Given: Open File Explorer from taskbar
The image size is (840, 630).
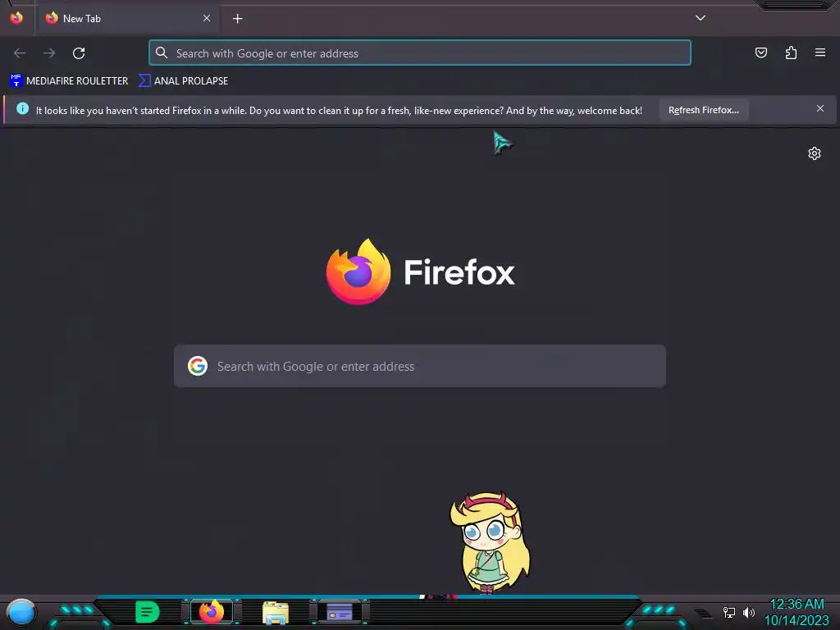Looking at the screenshot, I should [x=276, y=613].
